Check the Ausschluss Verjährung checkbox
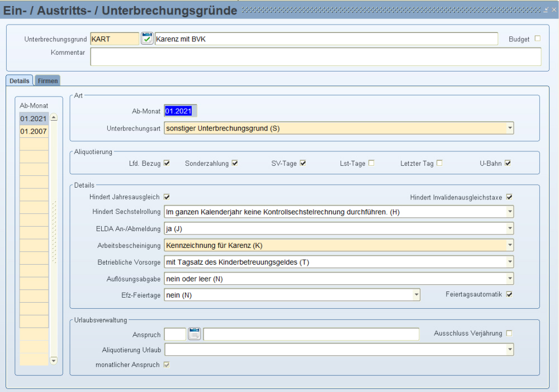This screenshot has height=392, width=559. 509,333
